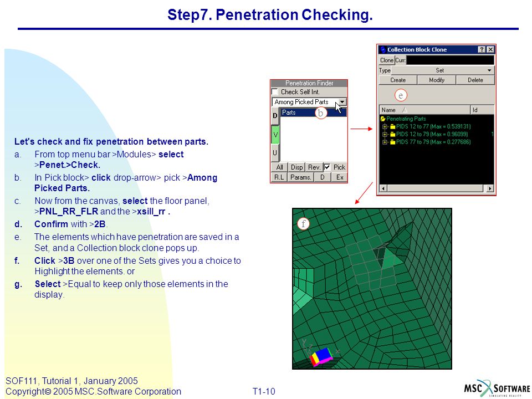The height and width of the screenshot is (399, 532).
Task: Sort by the Name column header
Action: (x=424, y=110)
